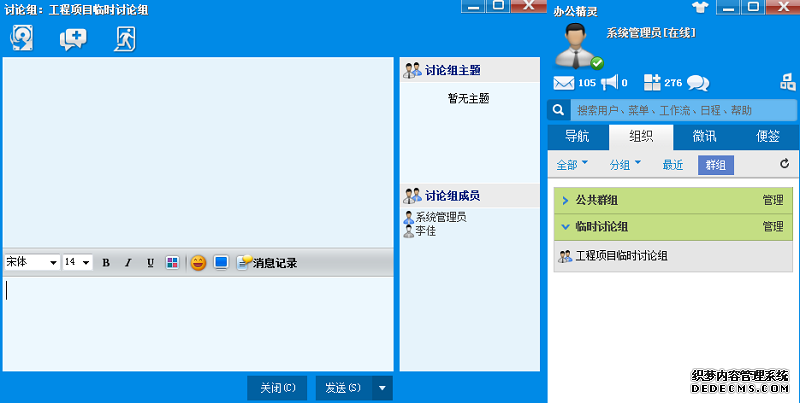The image size is (800, 403).
Task: Click 管理 beside 临时讨论组
Action: [773, 227]
